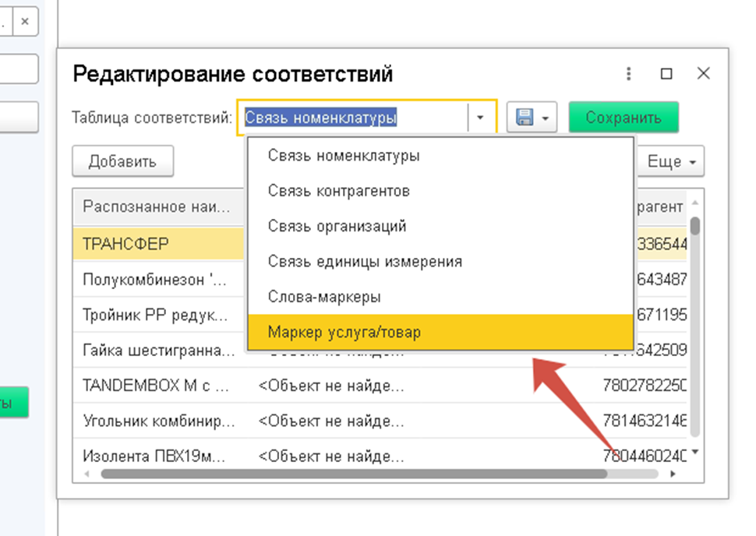Screen dimensions: 756x536
Task: Click <Объект не найде...> in the TANDEMBOX row
Action: coord(331,386)
